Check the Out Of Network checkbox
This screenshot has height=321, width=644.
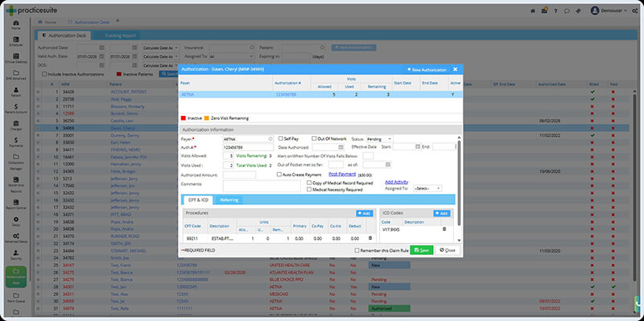[x=314, y=138]
